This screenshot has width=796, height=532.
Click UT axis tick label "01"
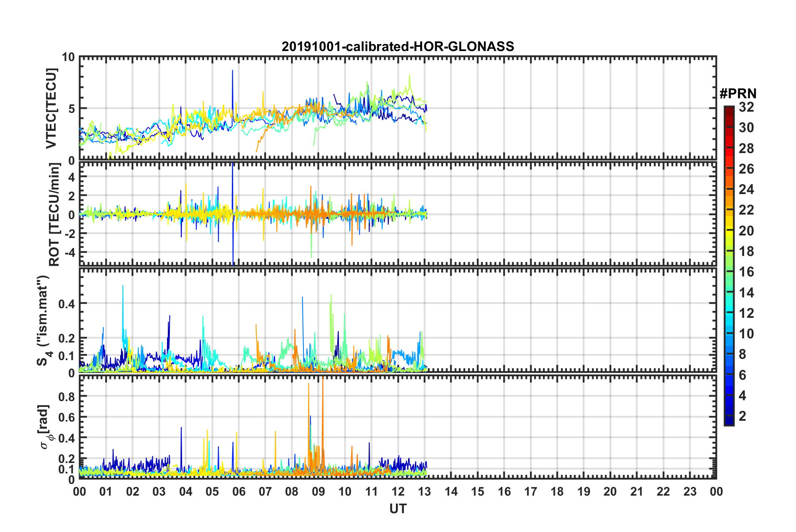coord(106,491)
